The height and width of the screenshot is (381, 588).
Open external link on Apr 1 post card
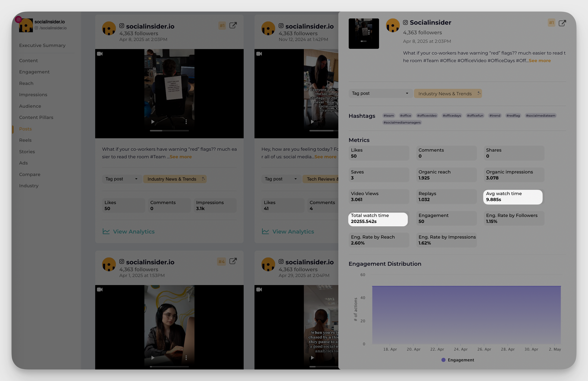click(x=233, y=261)
